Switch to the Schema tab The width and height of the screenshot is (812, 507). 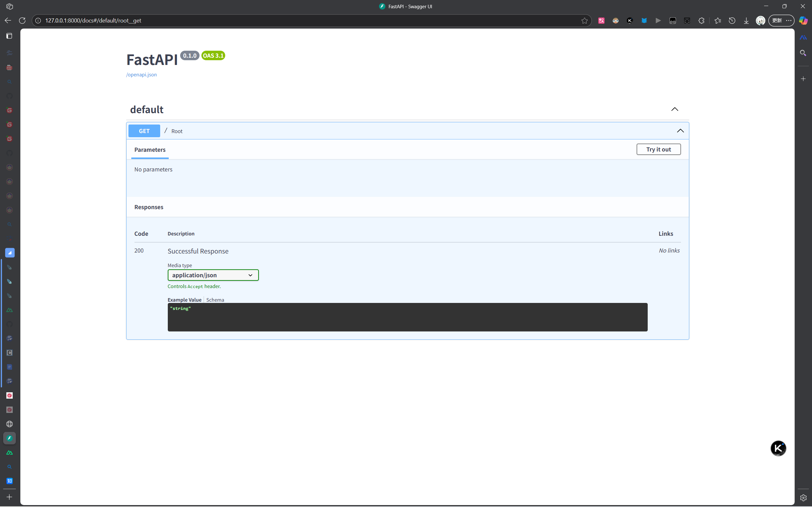pos(215,299)
